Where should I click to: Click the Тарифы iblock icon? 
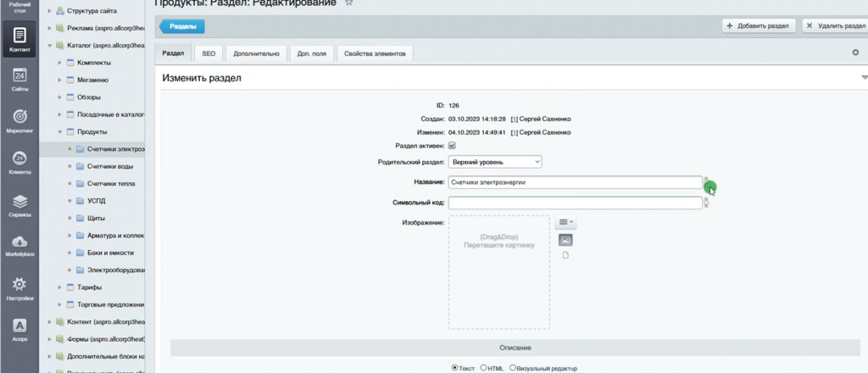tap(70, 287)
